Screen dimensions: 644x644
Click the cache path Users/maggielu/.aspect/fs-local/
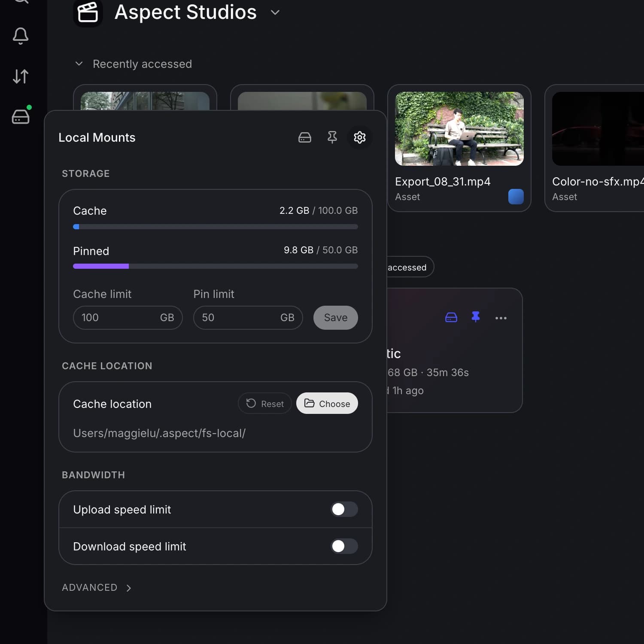tap(159, 433)
